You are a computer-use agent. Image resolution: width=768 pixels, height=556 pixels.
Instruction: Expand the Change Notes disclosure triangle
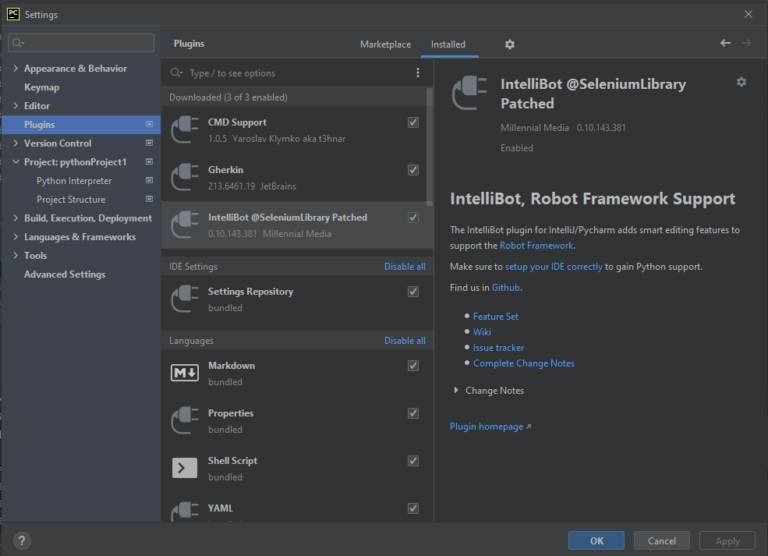tap(457, 391)
